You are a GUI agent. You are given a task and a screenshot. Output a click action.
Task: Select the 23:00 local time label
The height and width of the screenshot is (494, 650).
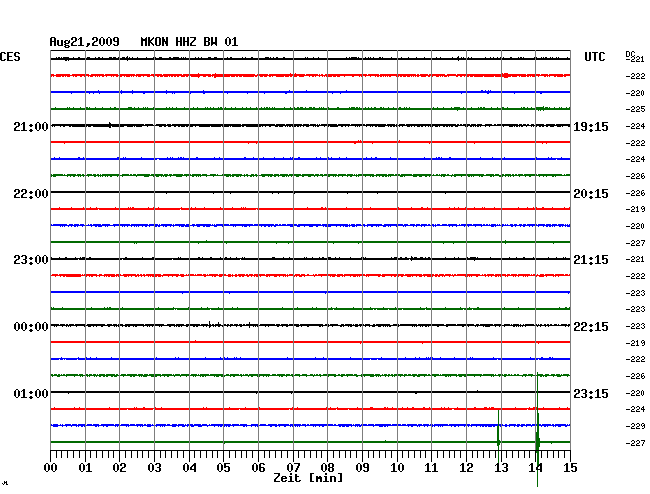(31, 260)
